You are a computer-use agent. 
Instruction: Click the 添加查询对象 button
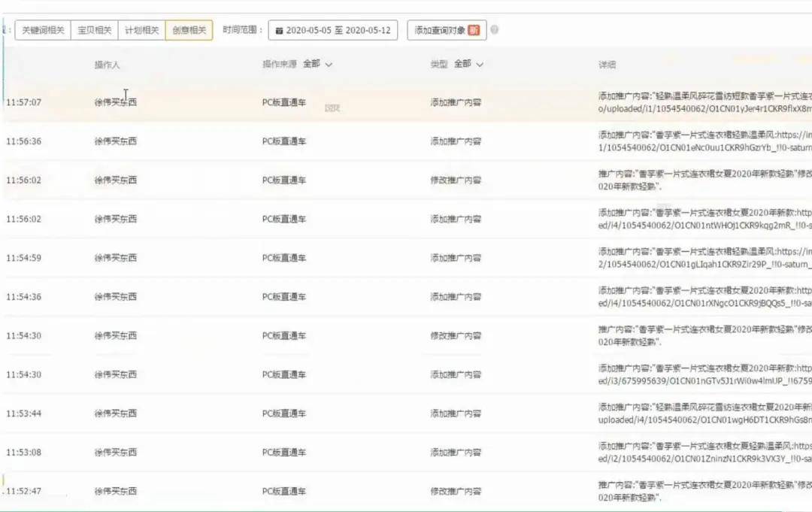pyautogui.click(x=440, y=31)
